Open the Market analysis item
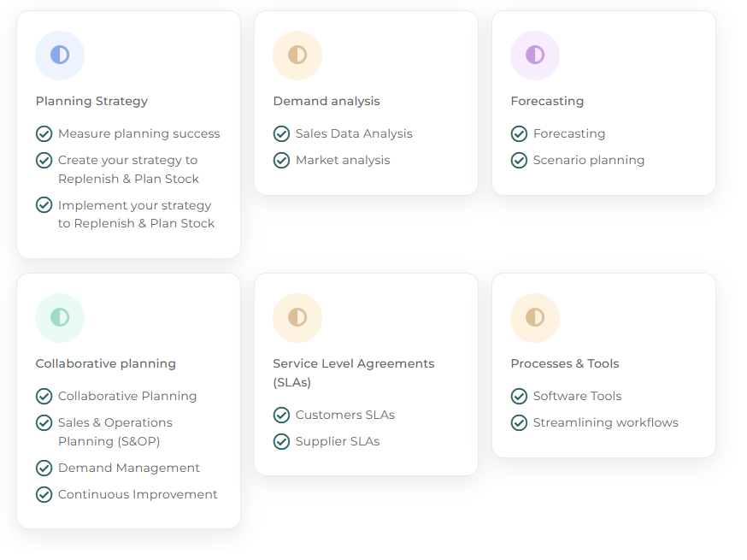The height and width of the screenshot is (560, 747). (343, 160)
